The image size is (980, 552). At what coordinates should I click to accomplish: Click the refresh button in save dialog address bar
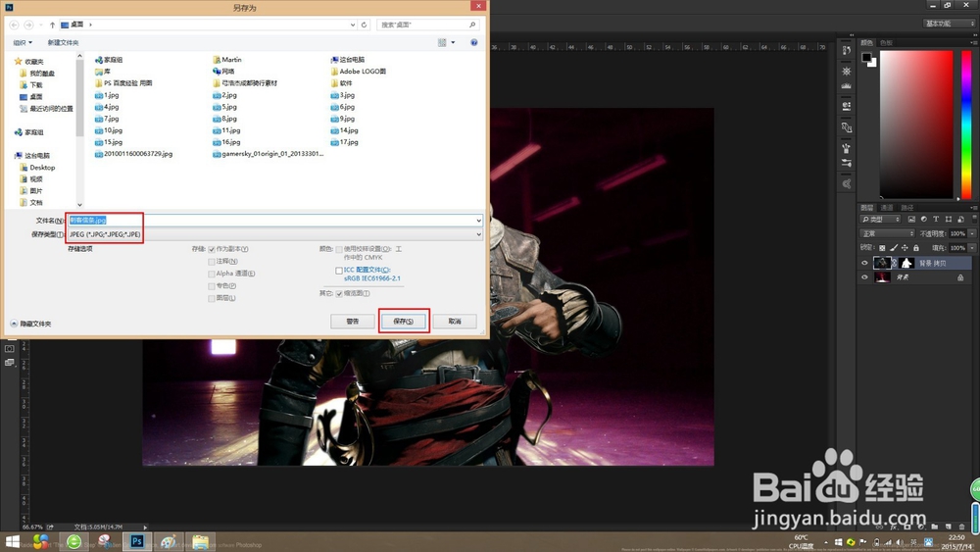[x=364, y=25]
